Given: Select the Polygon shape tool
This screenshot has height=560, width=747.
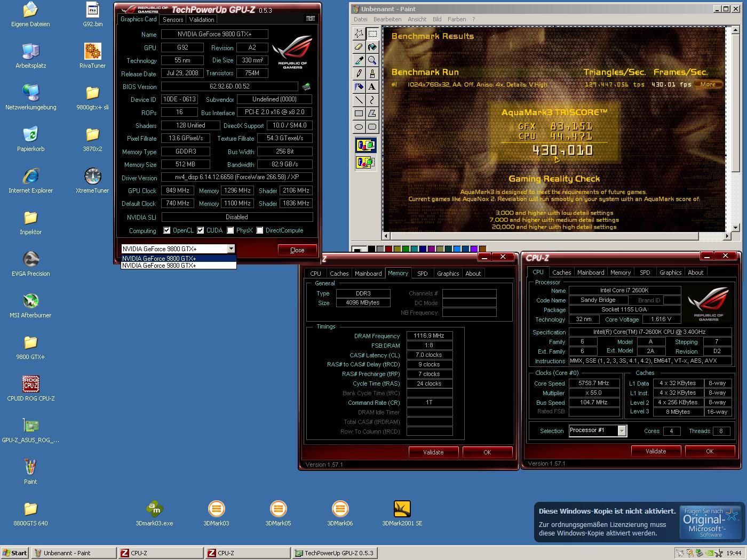Looking at the screenshot, I should pyautogui.click(x=372, y=113).
